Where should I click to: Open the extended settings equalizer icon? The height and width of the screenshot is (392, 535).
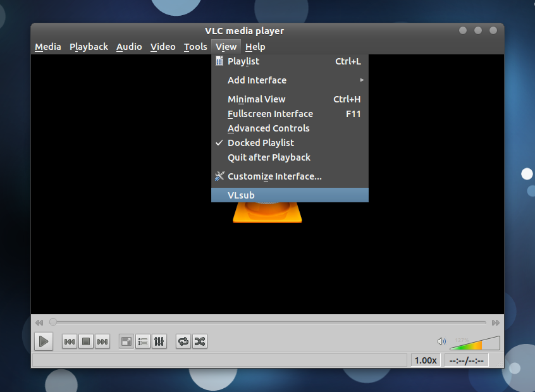159,341
